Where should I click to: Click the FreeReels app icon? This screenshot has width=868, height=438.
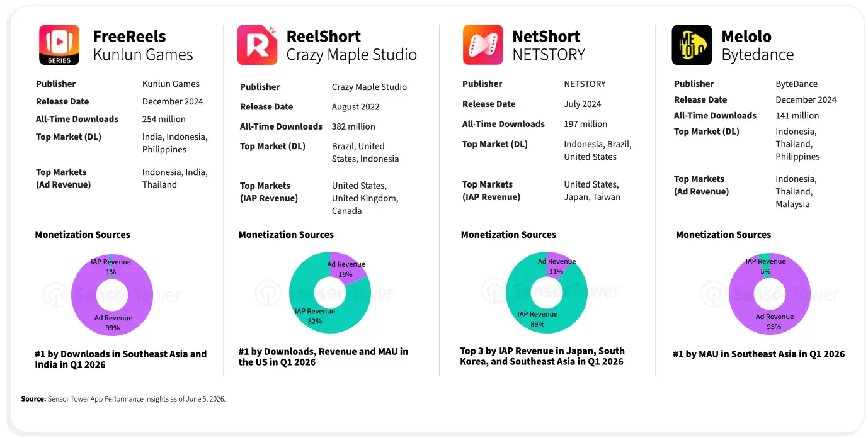coord(59,45)
